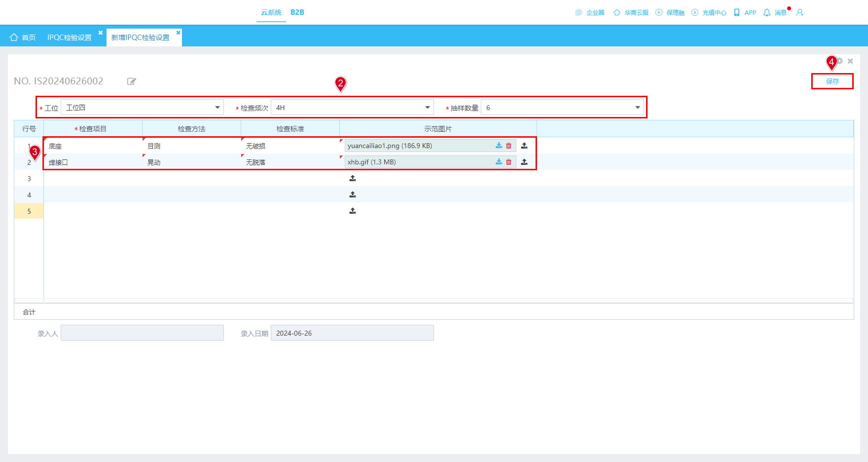Open 华商云服 link
Viewport: 868px width, 462px height.
click(x=631, y=12)
